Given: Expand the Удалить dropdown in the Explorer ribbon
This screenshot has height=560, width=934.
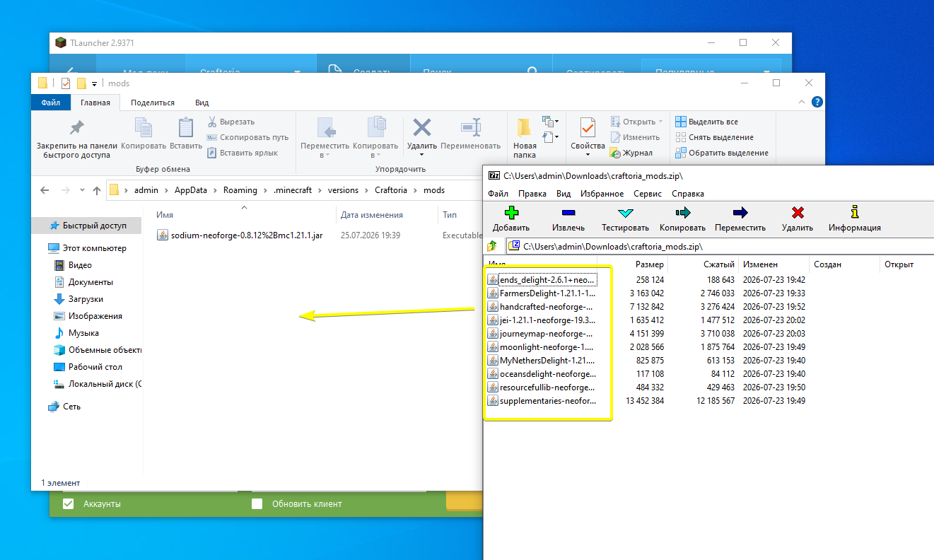Looking at the screenshot, I should [422, 155].
